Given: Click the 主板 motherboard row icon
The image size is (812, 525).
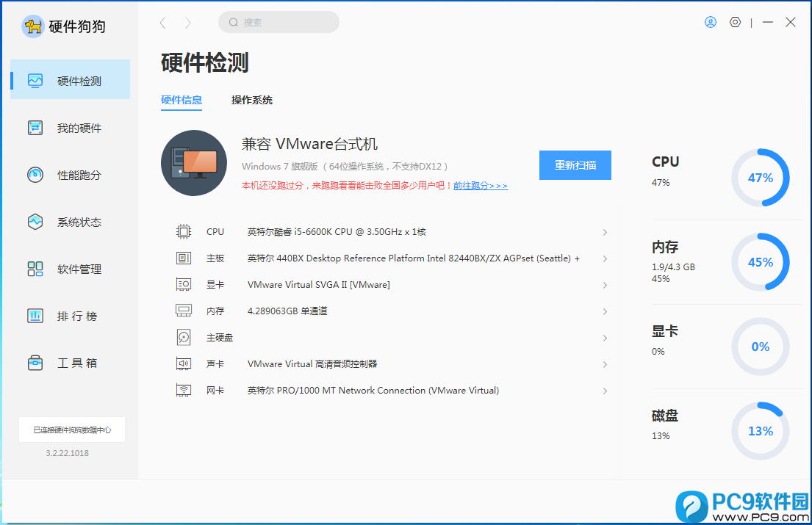Looking at the screenshot, I should point(183,258).
